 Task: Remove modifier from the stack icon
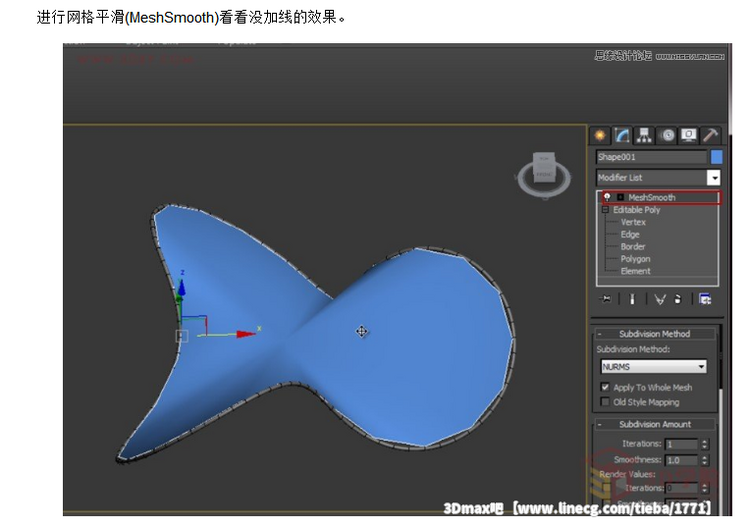pos(677,299)
